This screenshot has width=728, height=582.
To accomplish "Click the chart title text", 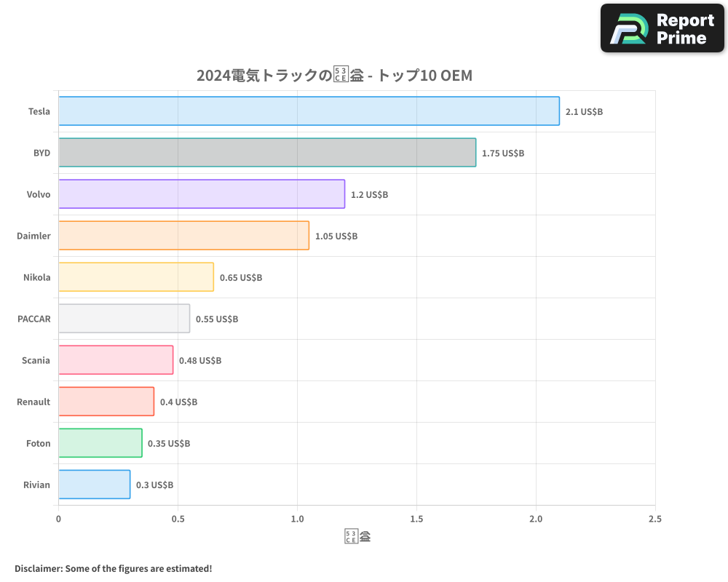I will (335, 75).
